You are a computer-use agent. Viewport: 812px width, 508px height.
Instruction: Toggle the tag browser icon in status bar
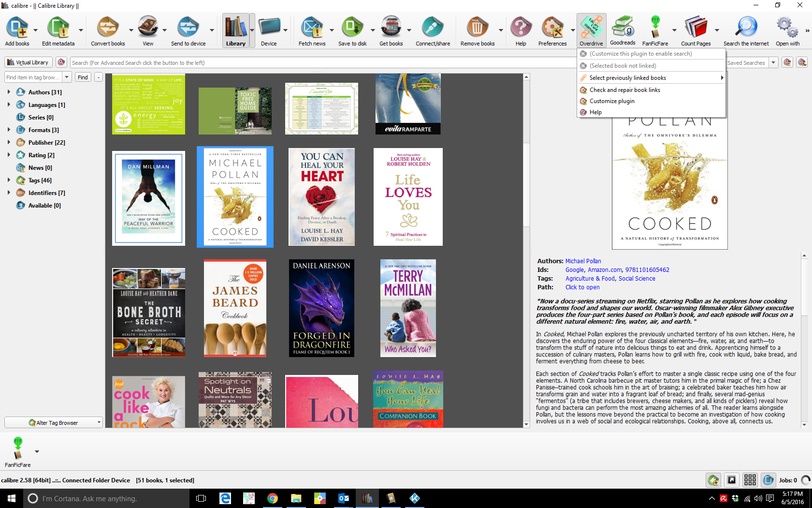point(713,480)
